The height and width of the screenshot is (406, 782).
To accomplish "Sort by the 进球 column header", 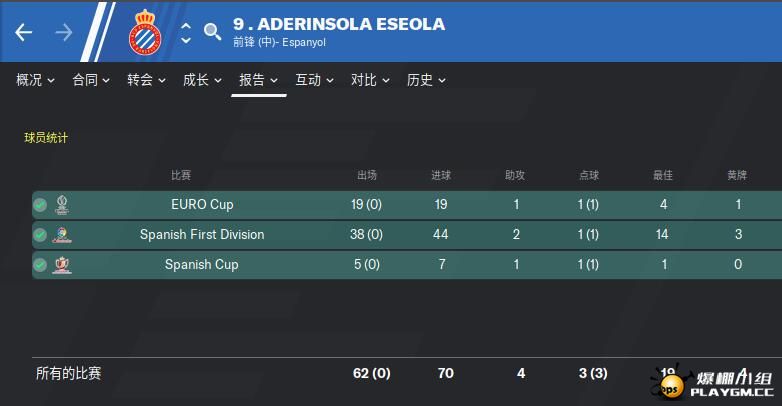I will [x=441, y=175].
